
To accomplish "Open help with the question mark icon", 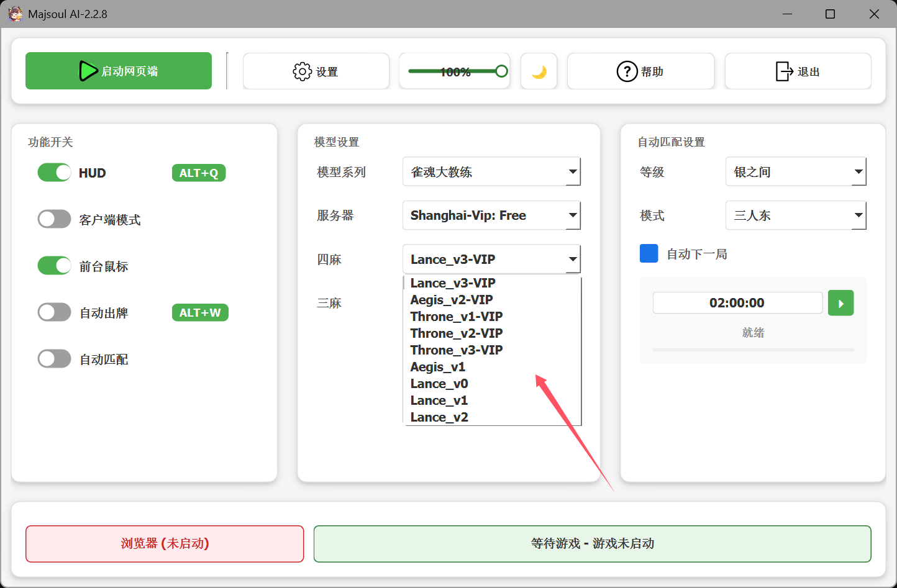I will coord(627,71).
